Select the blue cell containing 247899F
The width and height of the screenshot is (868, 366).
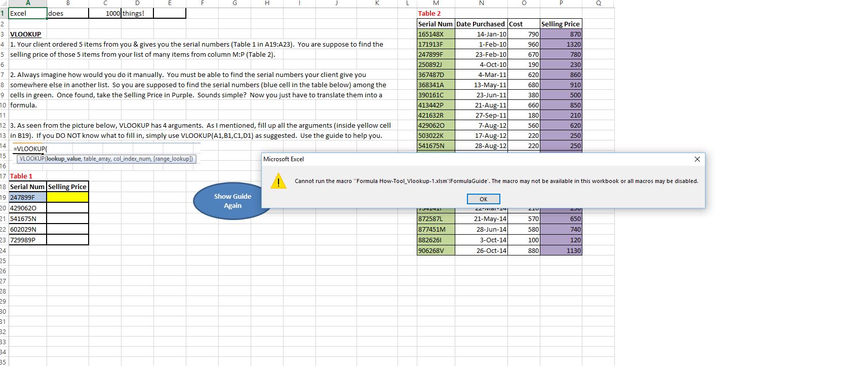[28, 197]
